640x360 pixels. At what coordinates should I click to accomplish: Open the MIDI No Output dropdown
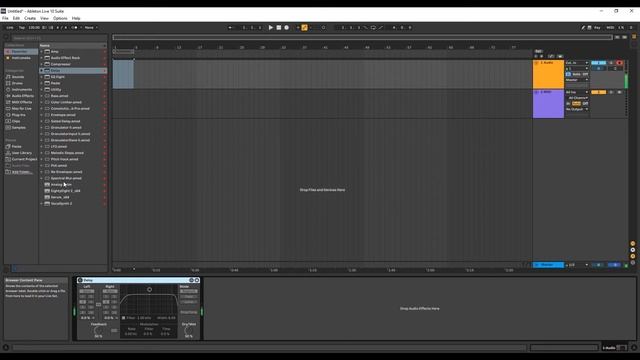pyautogui.click(x=577, y=109)
